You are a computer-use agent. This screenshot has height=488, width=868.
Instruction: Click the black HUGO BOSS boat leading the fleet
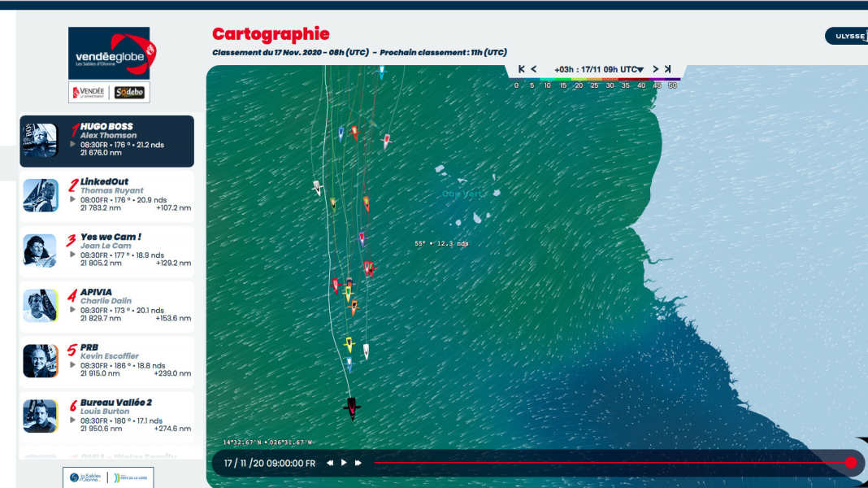pos(352,409)
